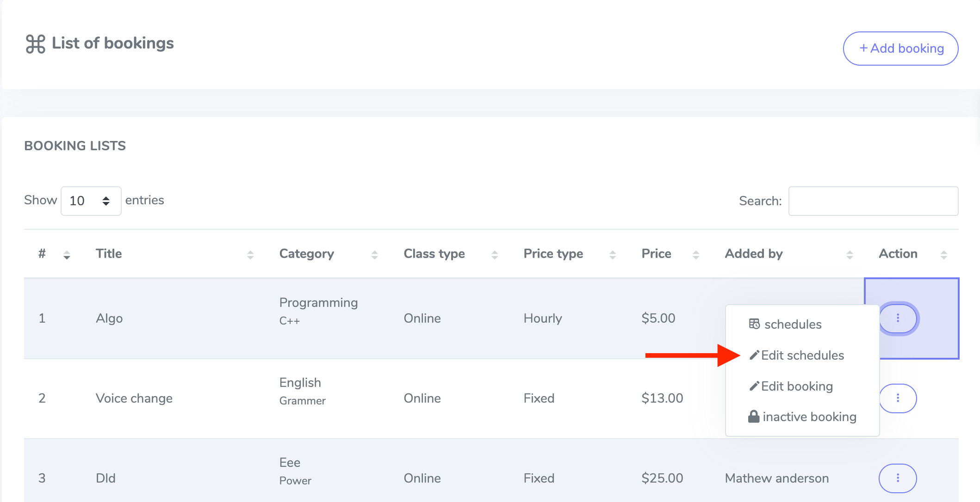
Task: Open the three-dot action menu for Algo
Action: coord(898,318)
